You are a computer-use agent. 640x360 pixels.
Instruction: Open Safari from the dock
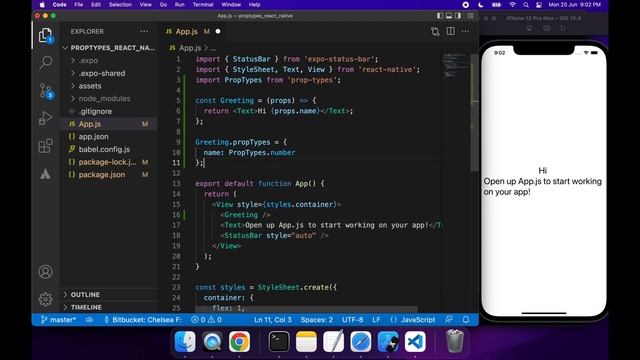click(360, 341)
